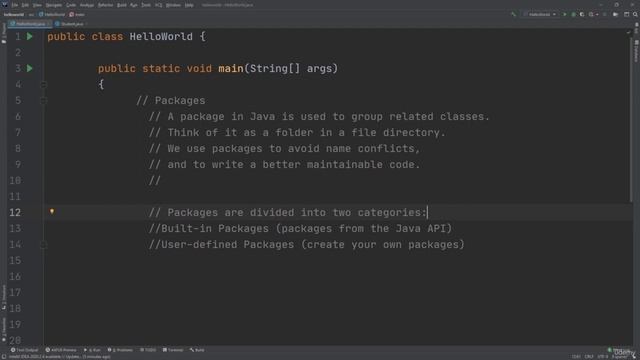Open the Refactor menu

[x=105, y=5]
